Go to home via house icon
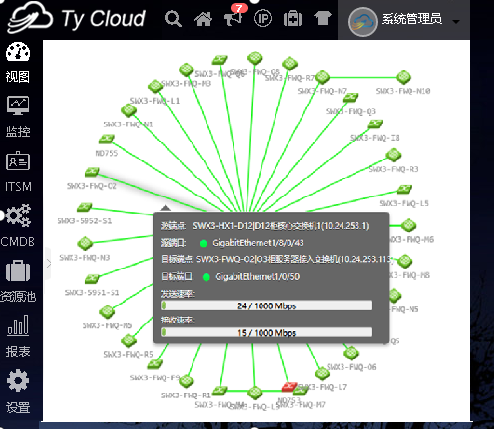Image resolution: width=494 pixels, height=429 pixels. (203, 19)
